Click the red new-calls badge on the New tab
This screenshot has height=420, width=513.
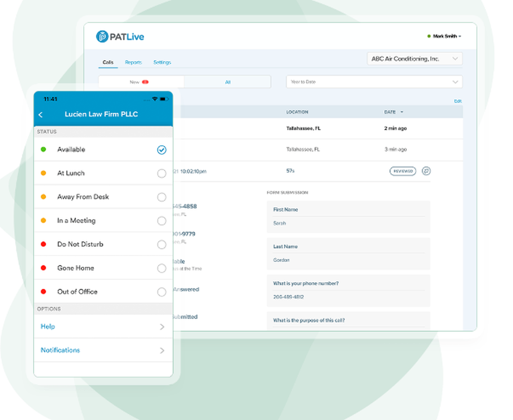pos(145,82)
